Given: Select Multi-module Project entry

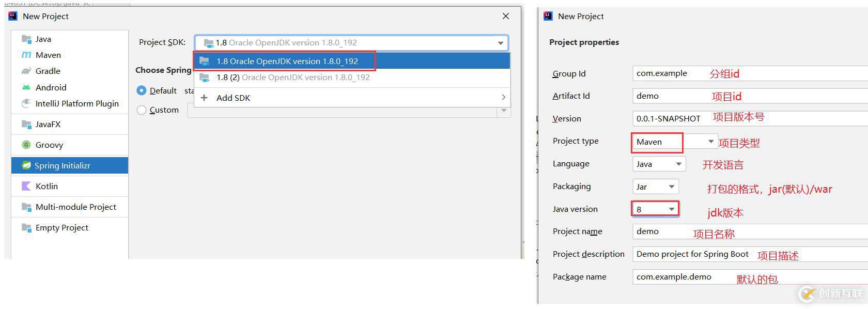Looking at the screenshot, I should tap(70, 207).
